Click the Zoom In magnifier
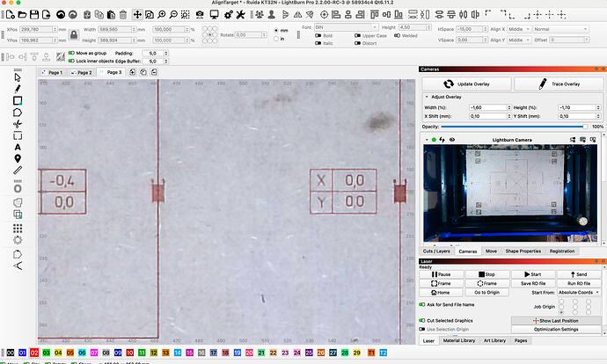 click(x=162, y=15)
